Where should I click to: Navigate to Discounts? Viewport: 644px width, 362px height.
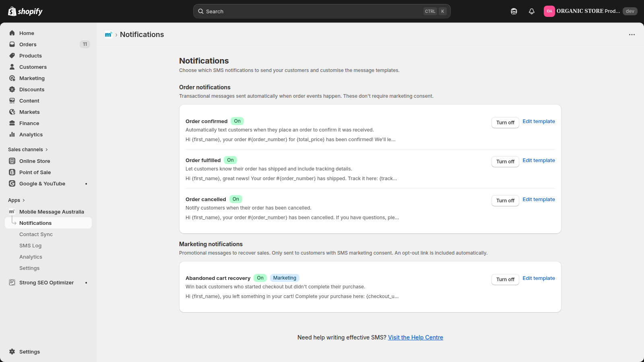tap(32, 89)
